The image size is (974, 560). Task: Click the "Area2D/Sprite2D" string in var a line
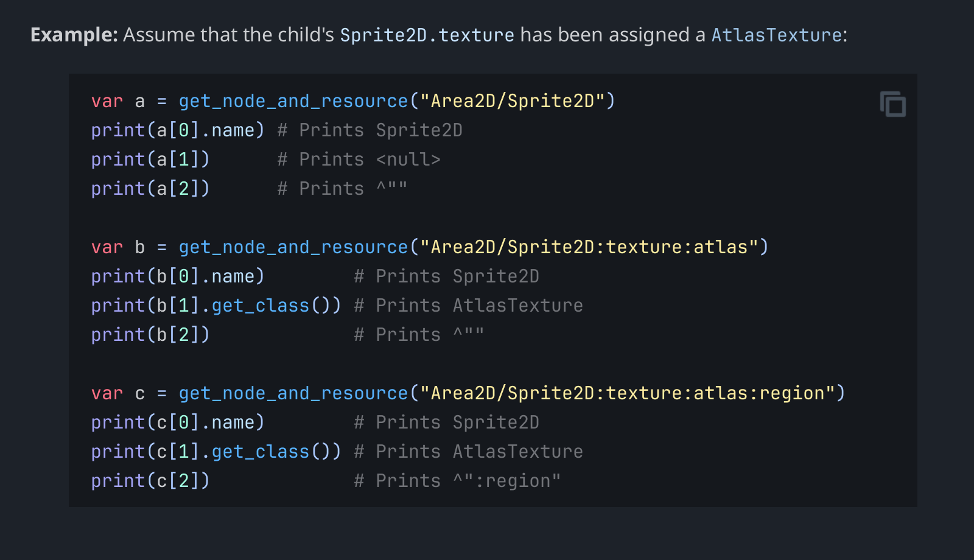(x=512, y=101)
